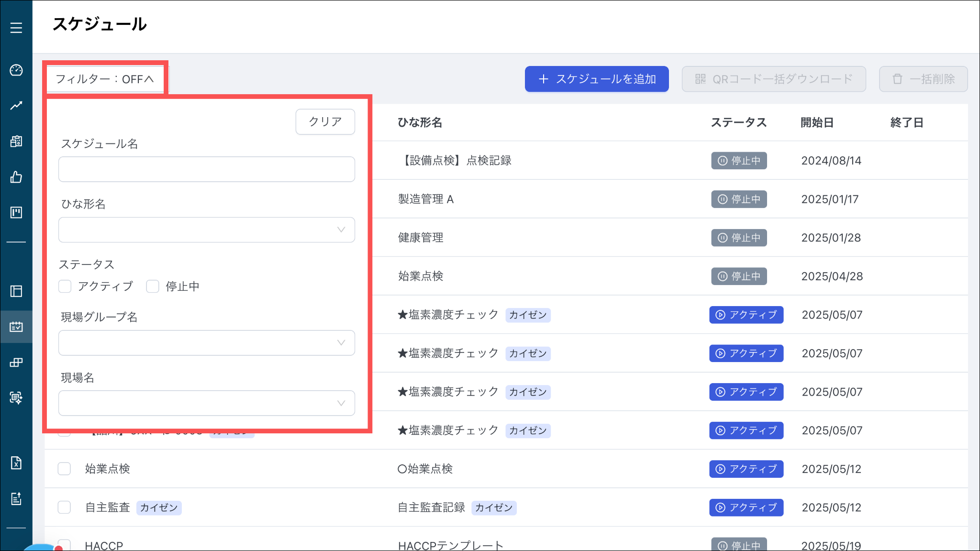Click the thumbs-up sidebar icon
980x551 pixels.
[16, 177]
